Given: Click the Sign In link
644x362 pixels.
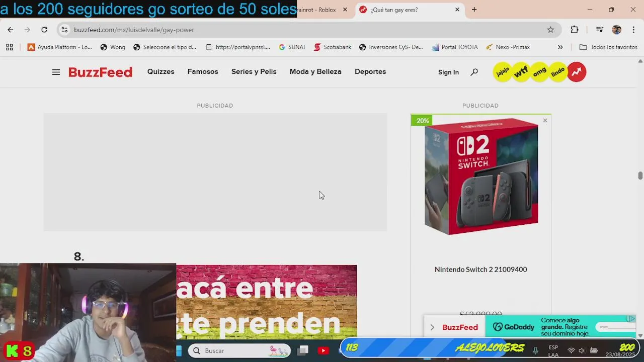Looking at the screenshot, I should pos(448,72).
